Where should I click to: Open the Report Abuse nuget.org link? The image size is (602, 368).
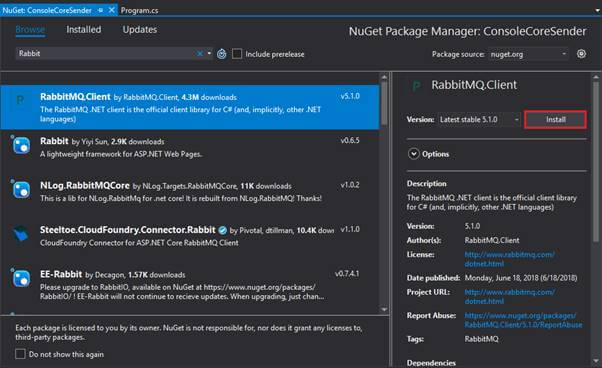pyautogui.click(x=523, y=320)
